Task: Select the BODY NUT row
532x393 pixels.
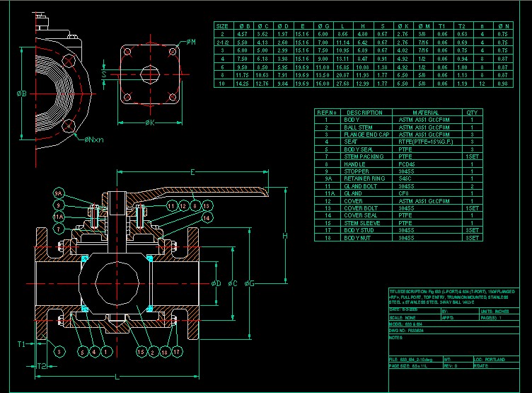Action: (398, 238)
